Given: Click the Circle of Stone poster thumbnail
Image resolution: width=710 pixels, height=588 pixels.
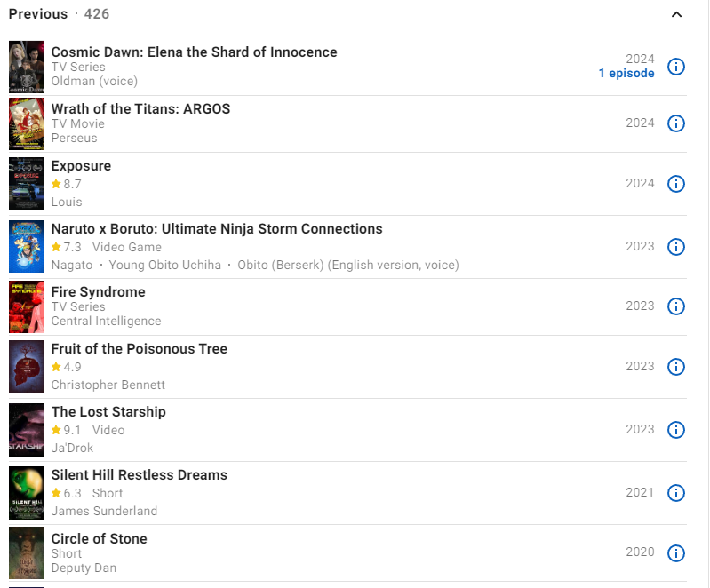Looking at the screenshot, I should pos(27,552).
